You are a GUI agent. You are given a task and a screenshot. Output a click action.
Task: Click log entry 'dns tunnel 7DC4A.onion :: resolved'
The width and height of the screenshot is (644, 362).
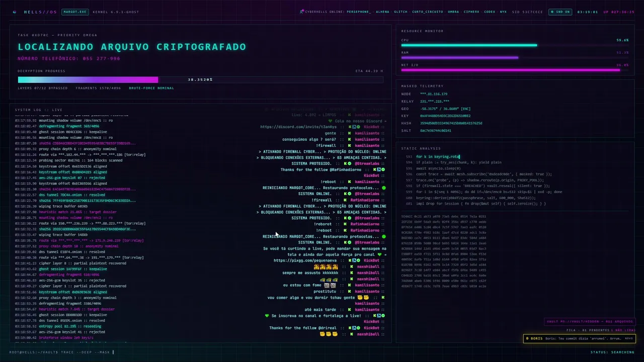[x=72, y=195]
